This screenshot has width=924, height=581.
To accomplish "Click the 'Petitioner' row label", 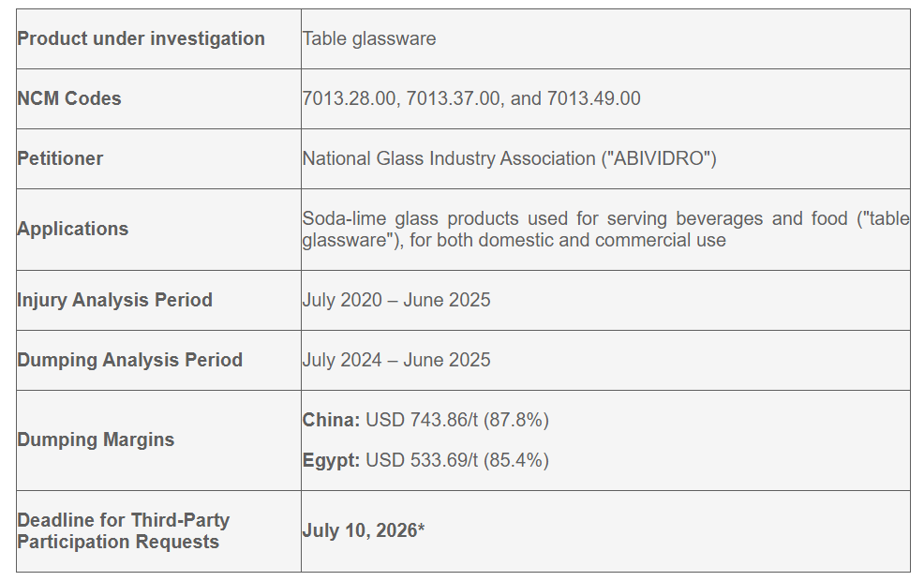I will point(60,158).
